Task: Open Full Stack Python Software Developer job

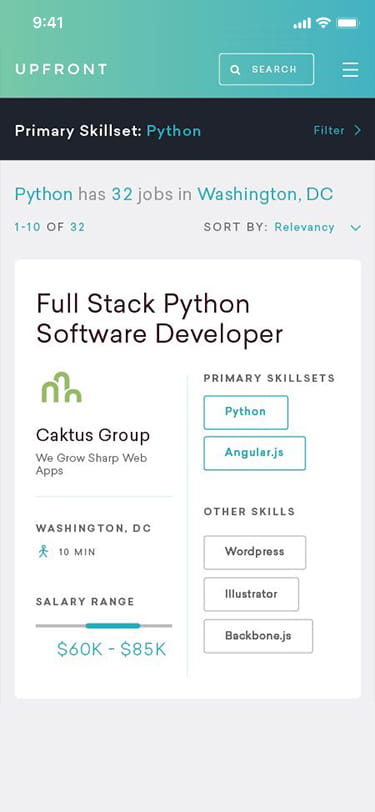Action: (x=160, y=318)
